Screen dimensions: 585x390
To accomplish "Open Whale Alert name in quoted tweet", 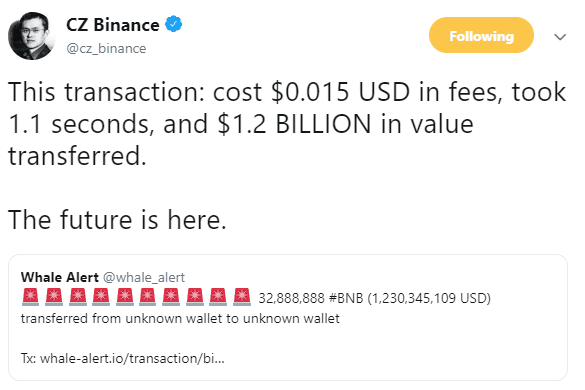I will (60, 277).
